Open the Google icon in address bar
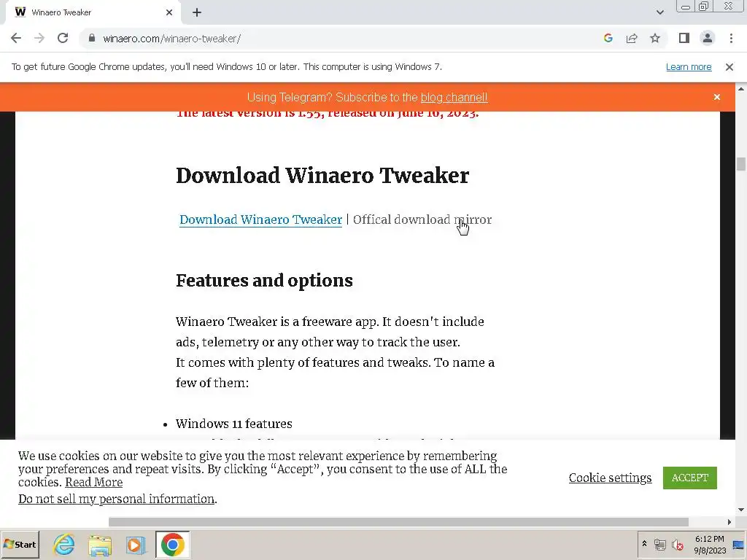This screenshot has height=560, width=747. click(608, 38)
